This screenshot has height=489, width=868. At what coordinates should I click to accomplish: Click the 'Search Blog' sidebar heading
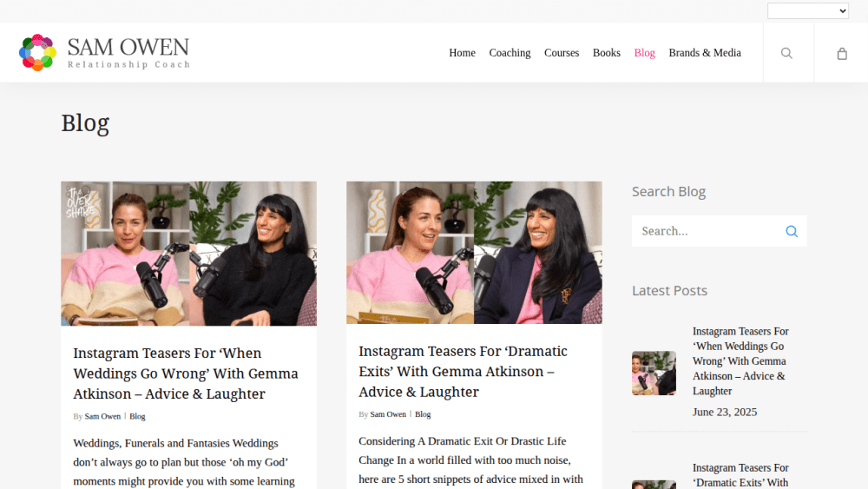point(668,192)
